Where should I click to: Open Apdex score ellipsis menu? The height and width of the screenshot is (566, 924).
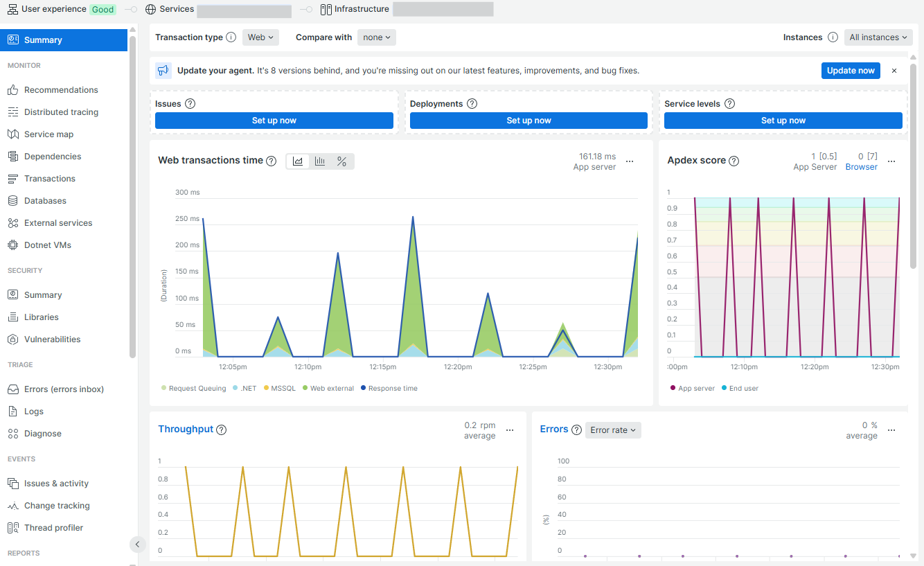click(891, 161)
